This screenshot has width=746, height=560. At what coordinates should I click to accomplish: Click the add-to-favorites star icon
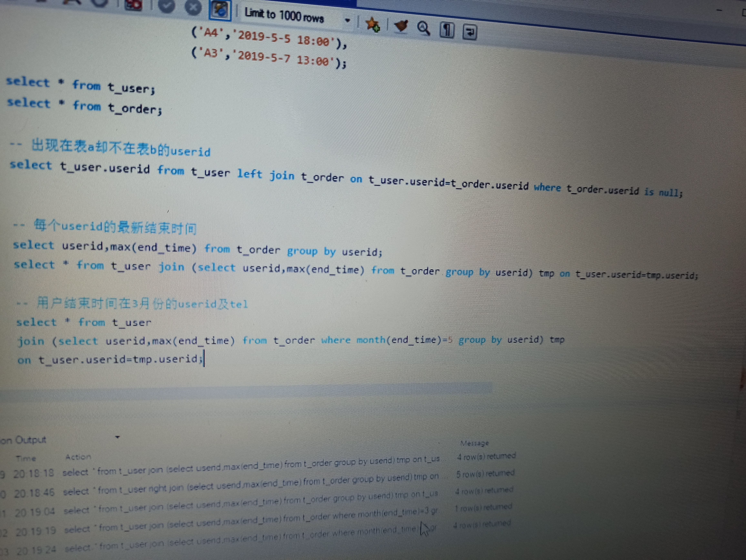[373, 25]
